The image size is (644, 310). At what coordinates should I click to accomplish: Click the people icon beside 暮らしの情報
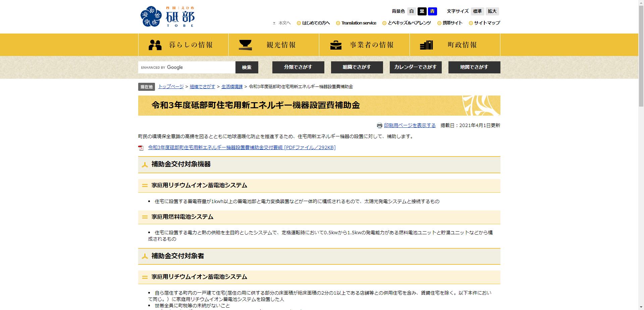154,44
